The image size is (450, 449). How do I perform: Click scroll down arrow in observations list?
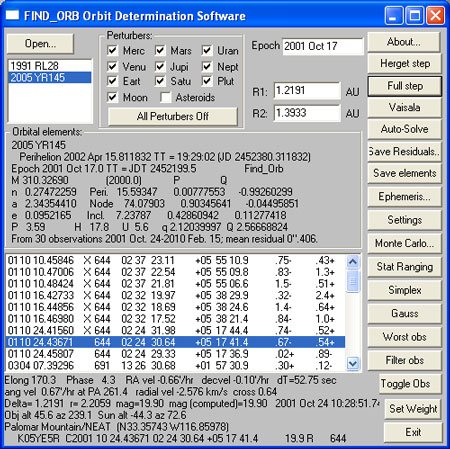click(x=353, y=363)
